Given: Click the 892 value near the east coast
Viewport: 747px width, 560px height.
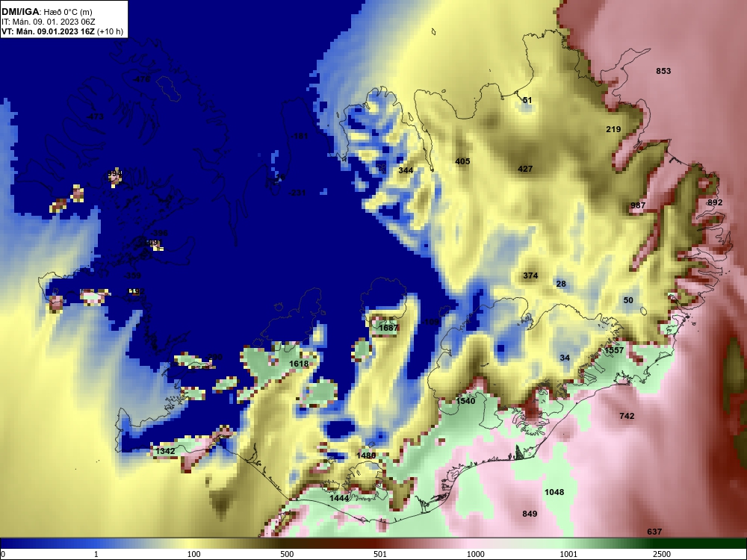Looking at the screenshot, I should [715, 202].
